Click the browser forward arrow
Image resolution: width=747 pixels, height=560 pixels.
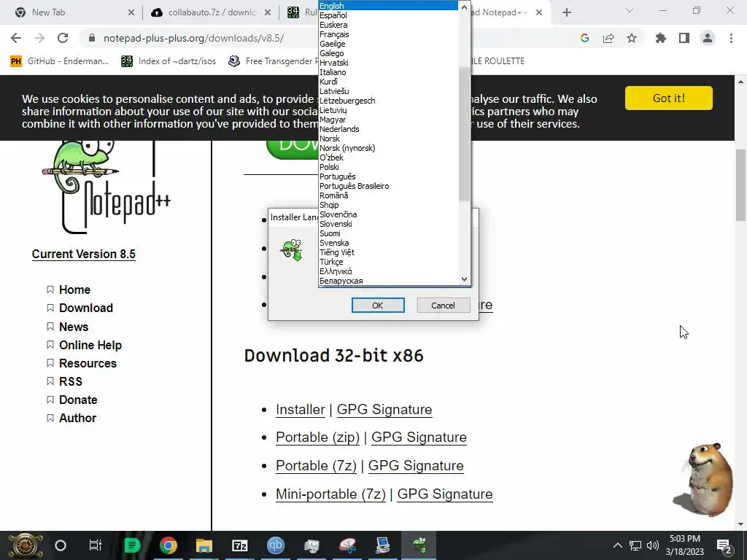39,38
